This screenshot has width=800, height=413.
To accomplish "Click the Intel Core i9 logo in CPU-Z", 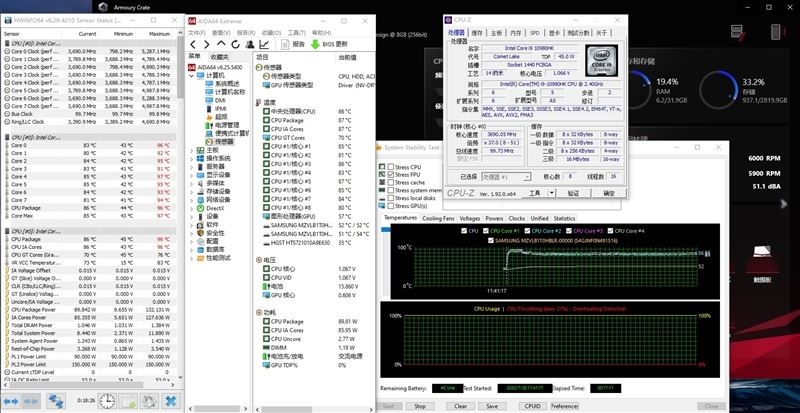I will pyautogui.click(x=602, y=61).
